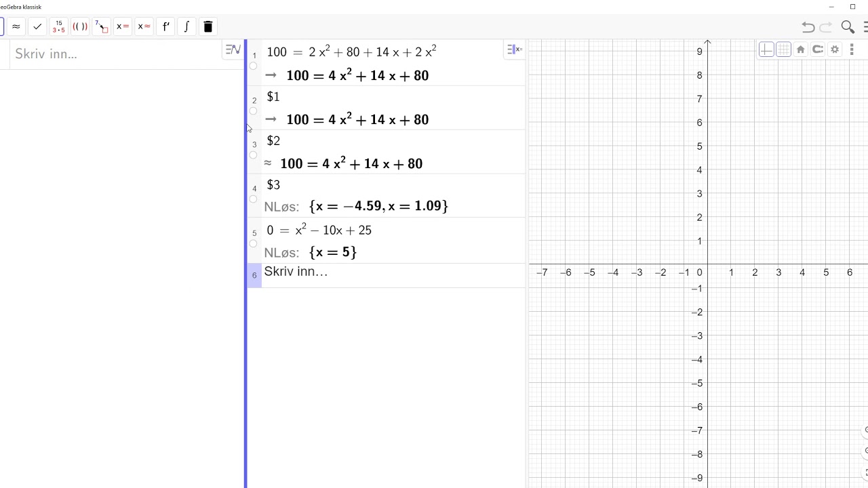Click the $2 input in row 3
Image resolution: width=868 pixels, height=488 pixels.
coord(273,141)
